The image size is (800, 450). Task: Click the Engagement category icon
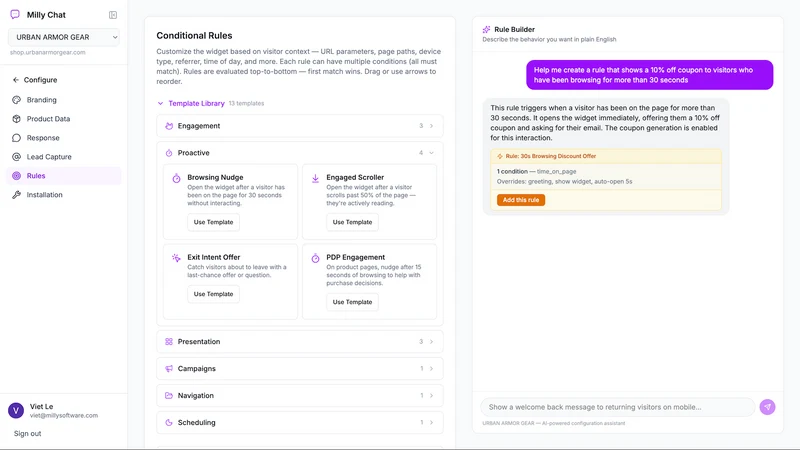point(169,126)
